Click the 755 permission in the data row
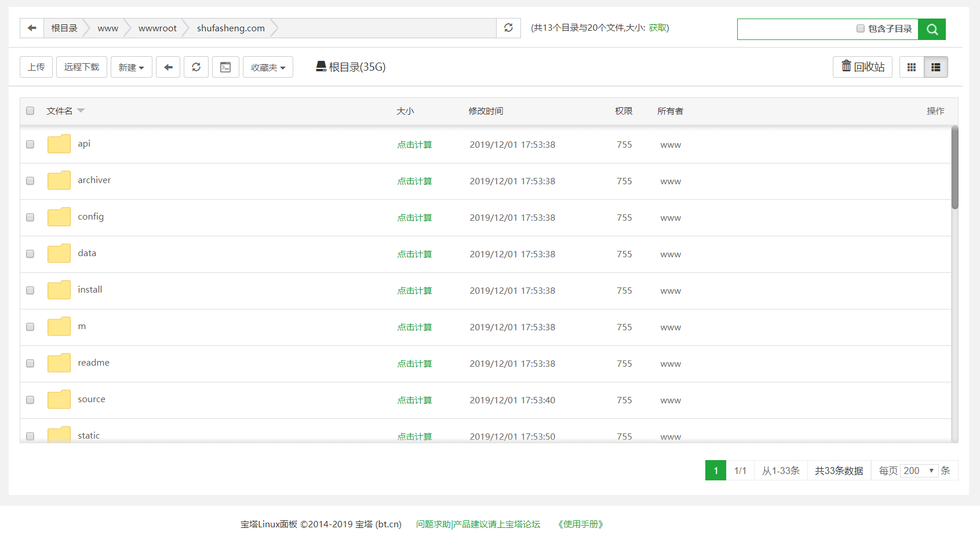Viewport: 980px width, 536px height. (x=624, y=254)
